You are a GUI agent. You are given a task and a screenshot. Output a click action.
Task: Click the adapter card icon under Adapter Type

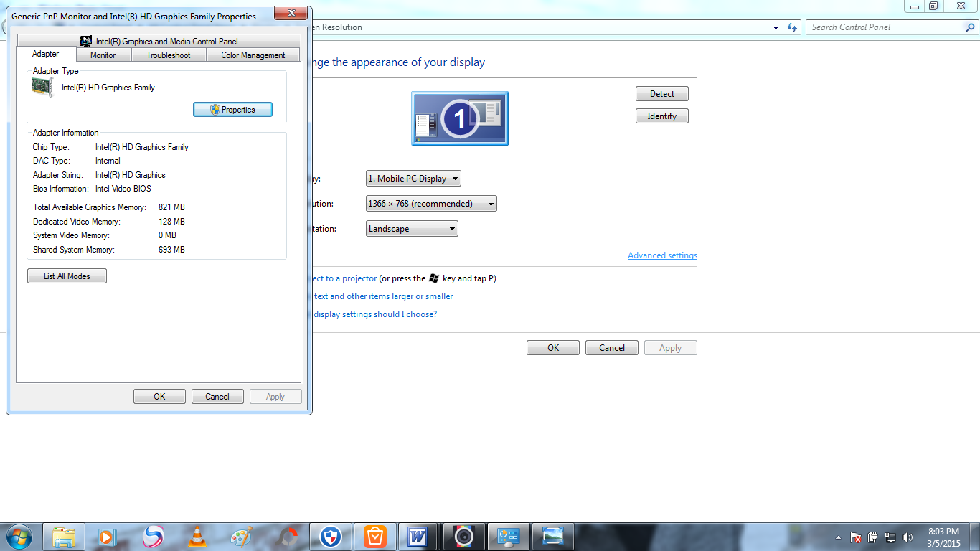click(42, 88)
